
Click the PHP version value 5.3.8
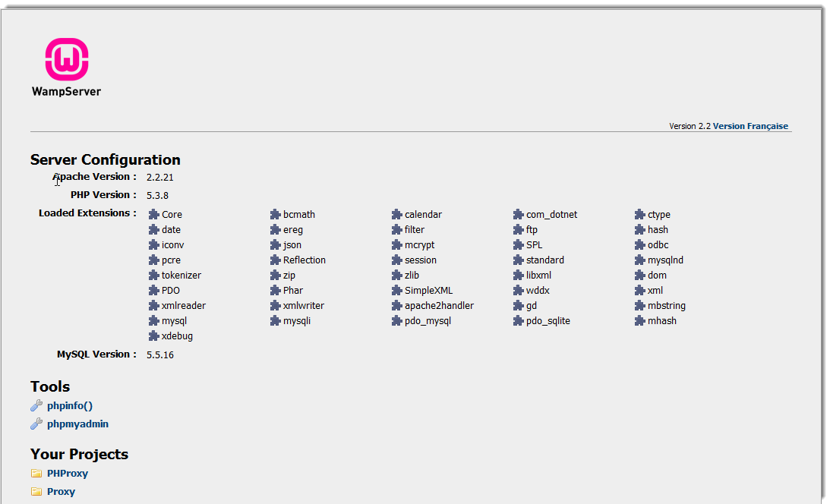[x=157, y=195]
